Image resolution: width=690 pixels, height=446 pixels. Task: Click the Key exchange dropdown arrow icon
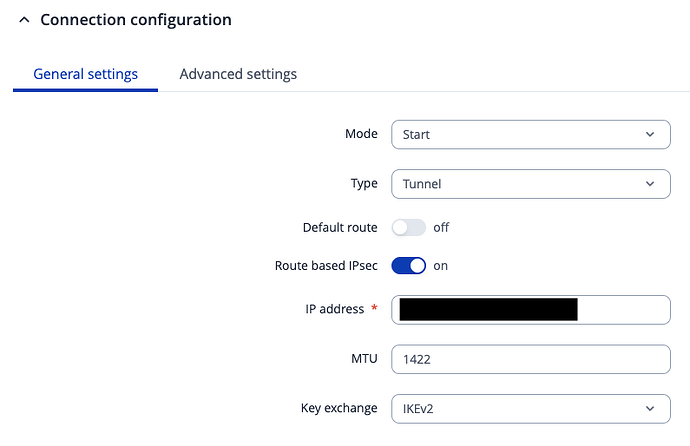[x=651, y=408]
